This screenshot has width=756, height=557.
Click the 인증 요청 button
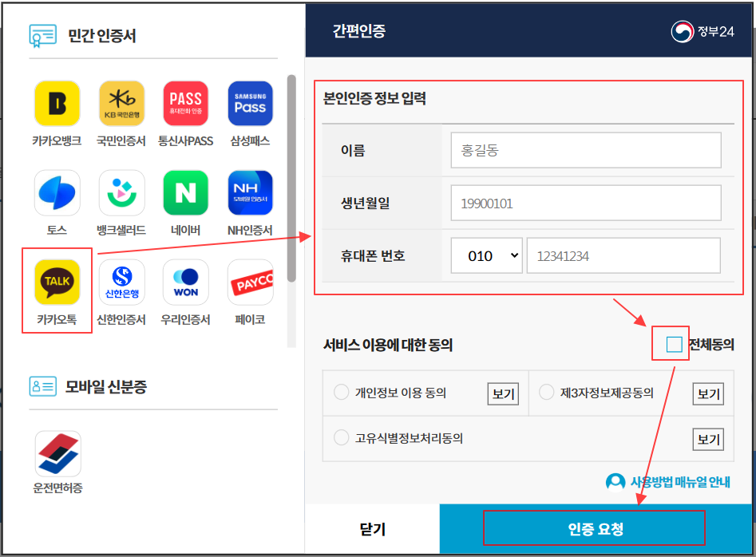(596, 528)
